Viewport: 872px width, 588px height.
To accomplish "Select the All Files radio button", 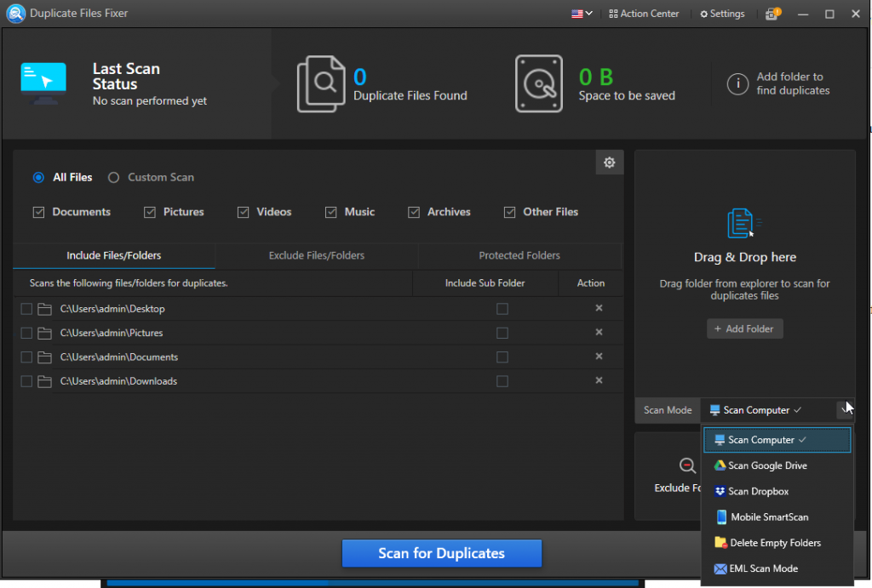I will tap(38, 177).
